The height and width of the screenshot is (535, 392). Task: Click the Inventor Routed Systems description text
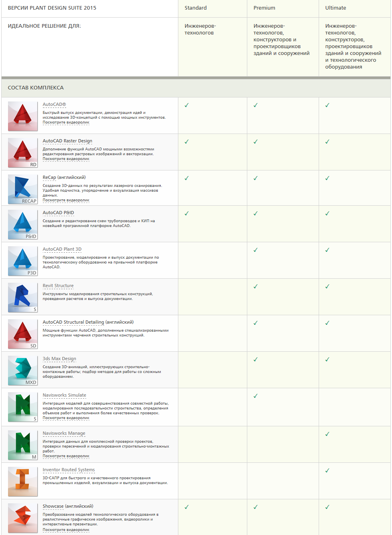[x=105, y=480]
